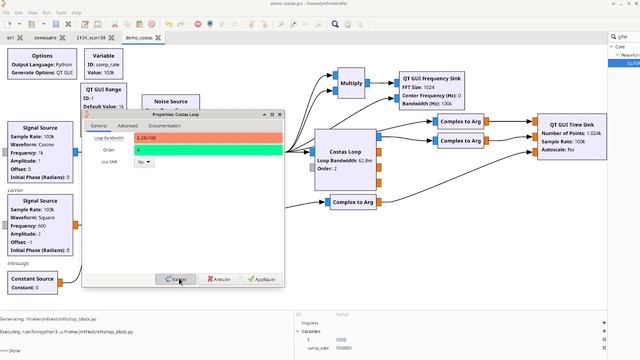Select the Costas Loop block

[345, 160]
